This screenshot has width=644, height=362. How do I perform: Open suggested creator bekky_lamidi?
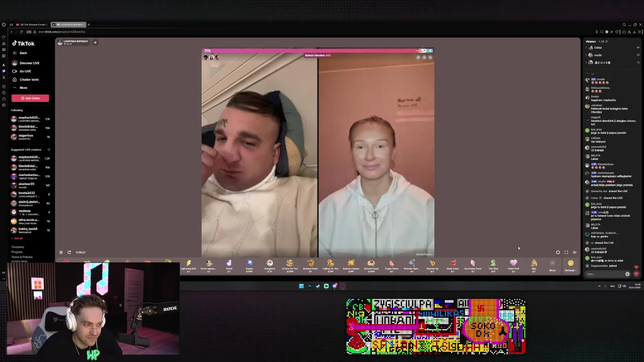pos(30,230)
